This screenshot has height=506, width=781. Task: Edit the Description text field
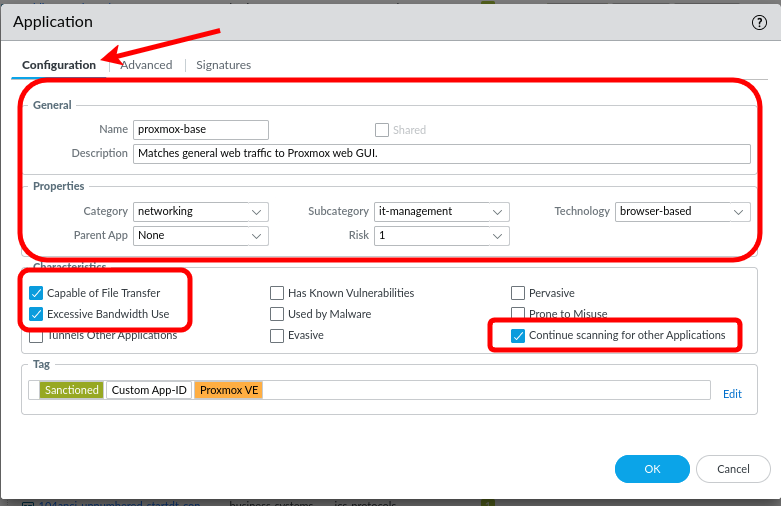(441, 154)
